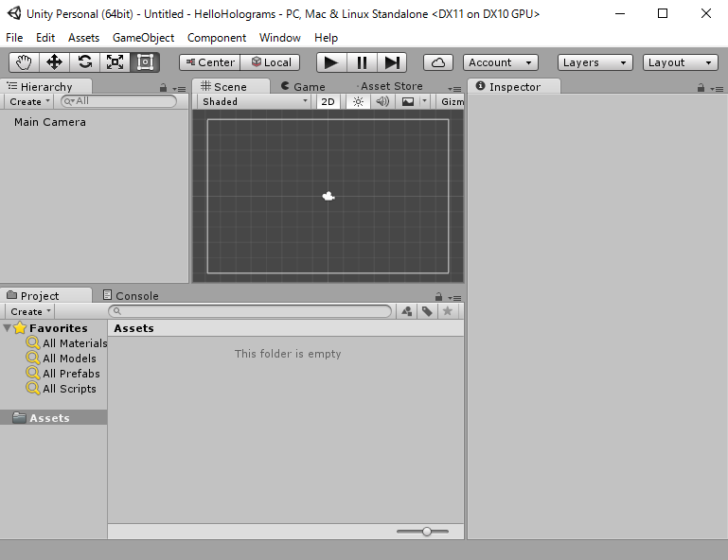The width and height of the screenshot is (728, 560).
Task: Open the Layout dropdown
Action: pos(680,62)
